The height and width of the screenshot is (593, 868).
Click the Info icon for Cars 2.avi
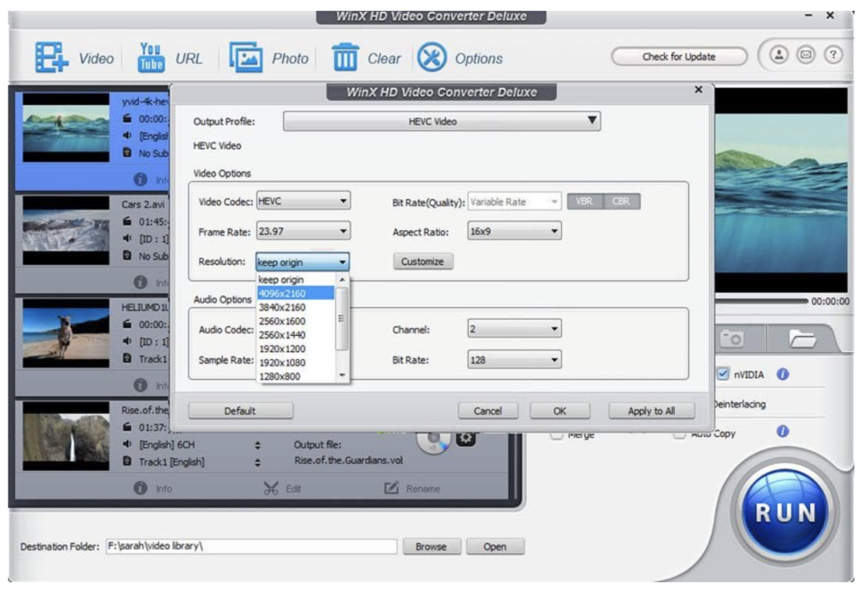pyautogui.click(x=141, y=283)
